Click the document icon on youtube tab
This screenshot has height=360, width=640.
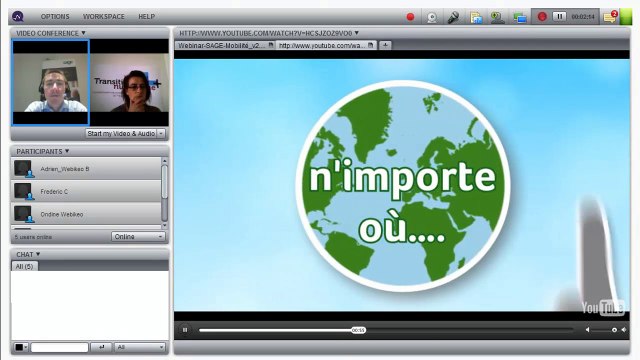[371, 45]
